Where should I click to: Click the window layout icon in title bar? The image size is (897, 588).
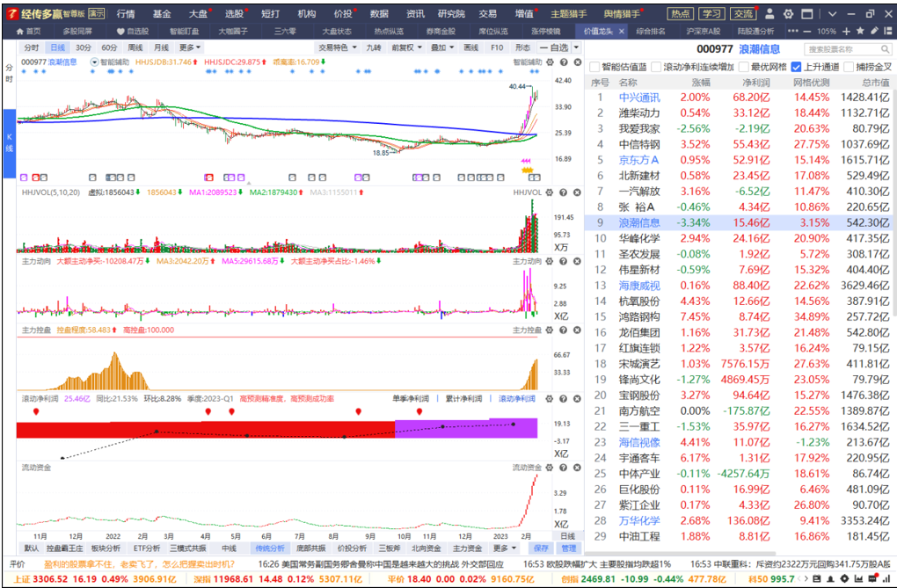click(x=806, y=14)
